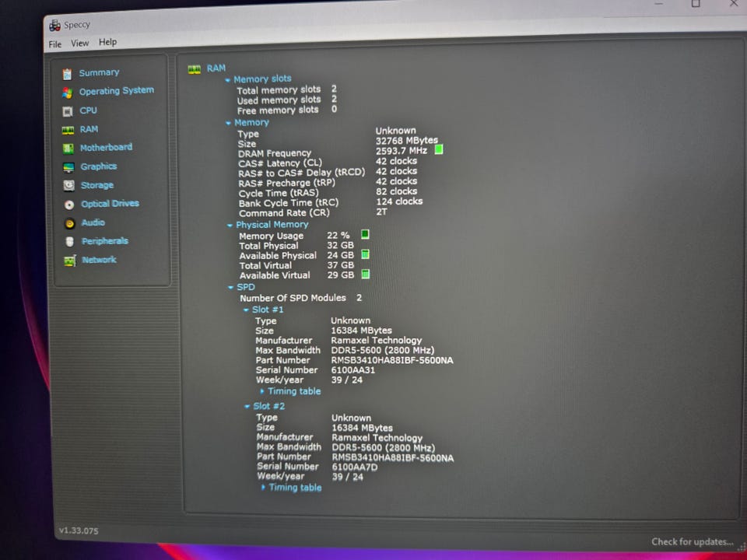Screen dimensions: 747x560
Task: Click the Audio speaker icon in sidebar
Action: point(69,223)
